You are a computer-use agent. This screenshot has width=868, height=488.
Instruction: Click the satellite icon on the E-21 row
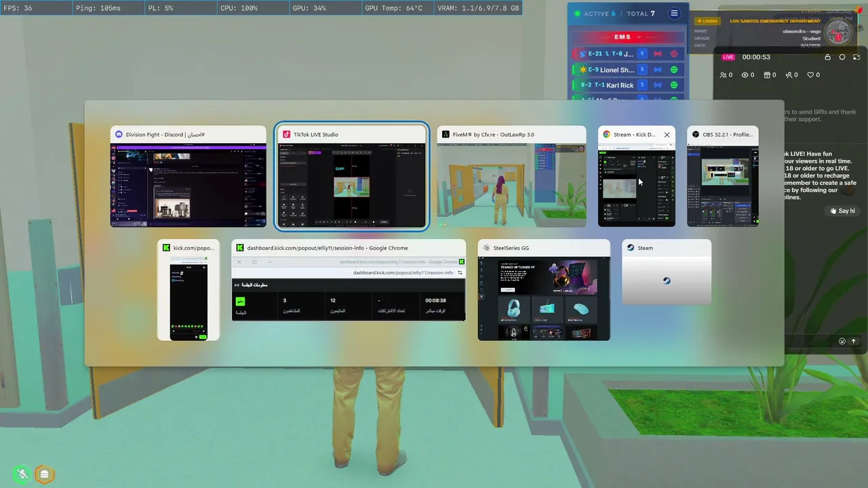(583, 54)
